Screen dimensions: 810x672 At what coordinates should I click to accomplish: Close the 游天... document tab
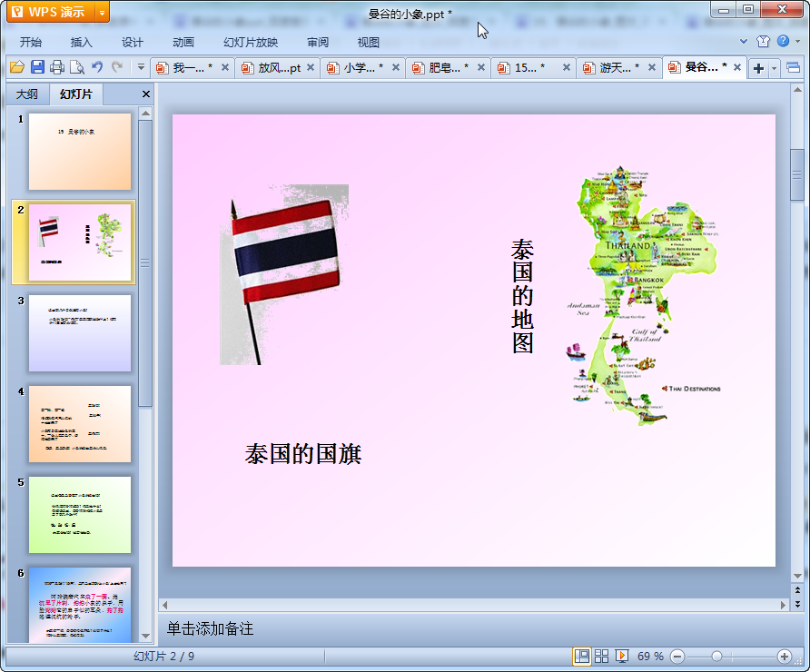[x=652, y=67]
